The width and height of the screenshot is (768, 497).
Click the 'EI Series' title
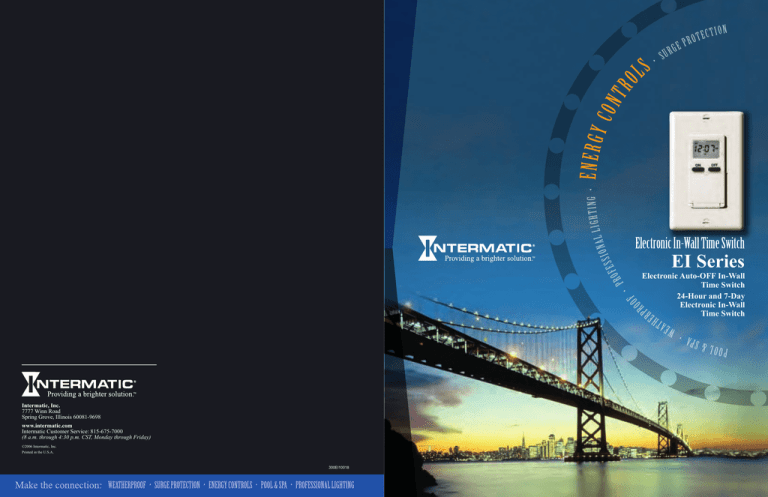(x=708, y=261)
